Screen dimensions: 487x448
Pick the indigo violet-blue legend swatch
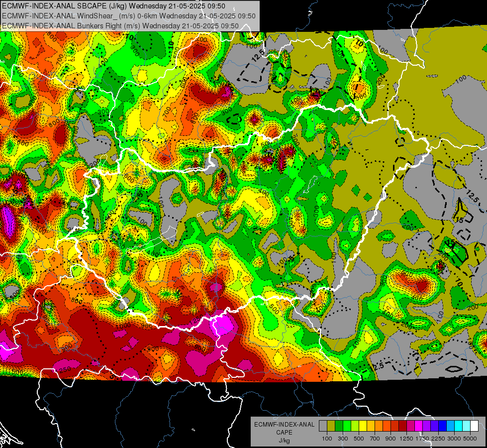434,426
